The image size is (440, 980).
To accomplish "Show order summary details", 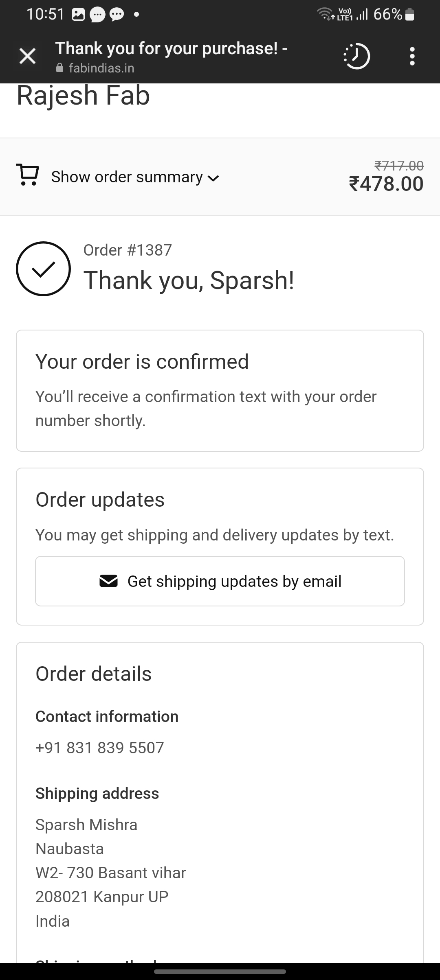I will point(127,177).
